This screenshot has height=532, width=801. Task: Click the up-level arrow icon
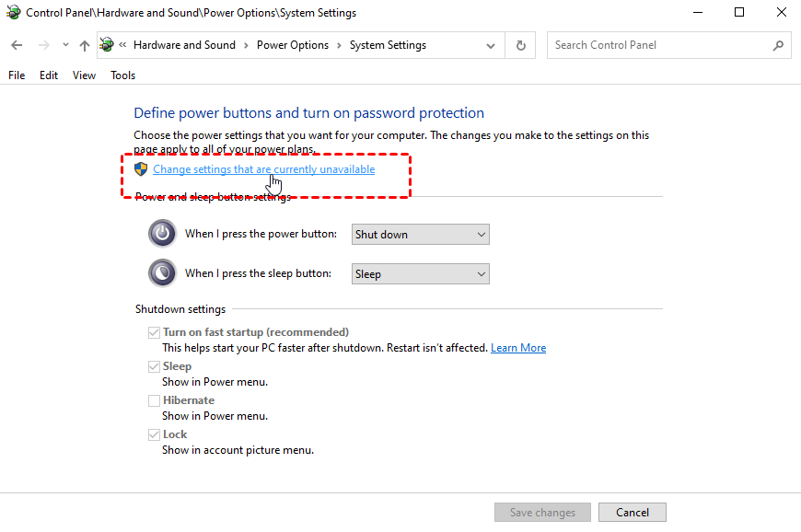click(85, 45)
